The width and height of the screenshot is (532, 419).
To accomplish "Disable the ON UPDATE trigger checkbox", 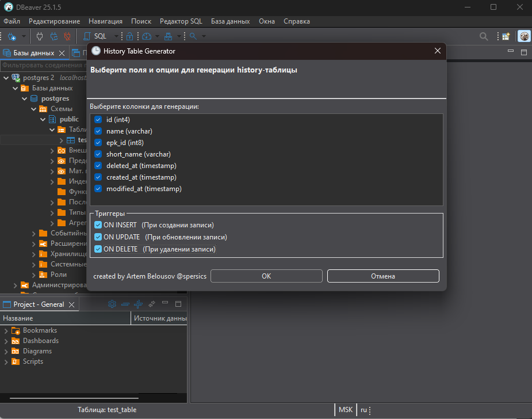I will (98, 237).
